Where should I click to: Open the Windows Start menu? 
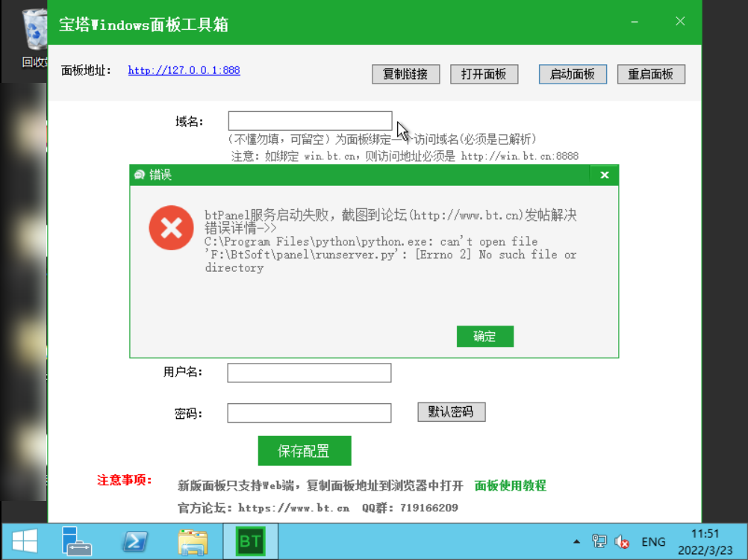[25, 541]
